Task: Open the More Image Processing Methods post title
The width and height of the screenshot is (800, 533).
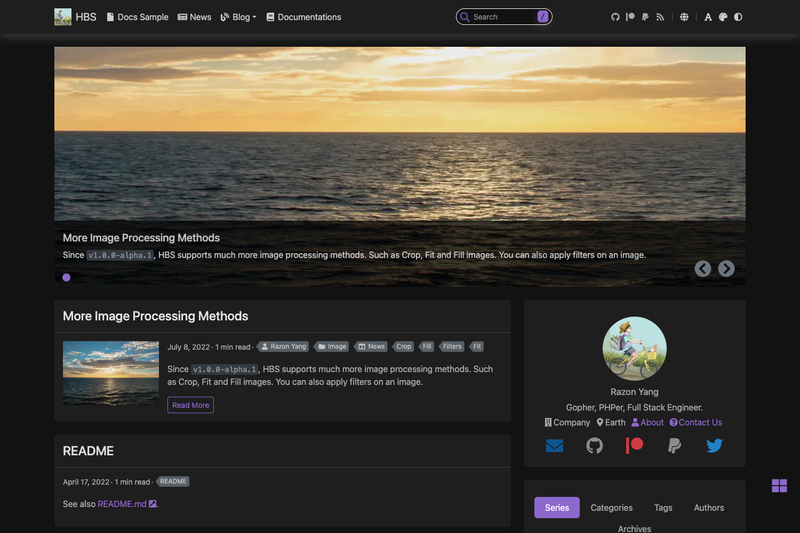Action: click(155, 316)
